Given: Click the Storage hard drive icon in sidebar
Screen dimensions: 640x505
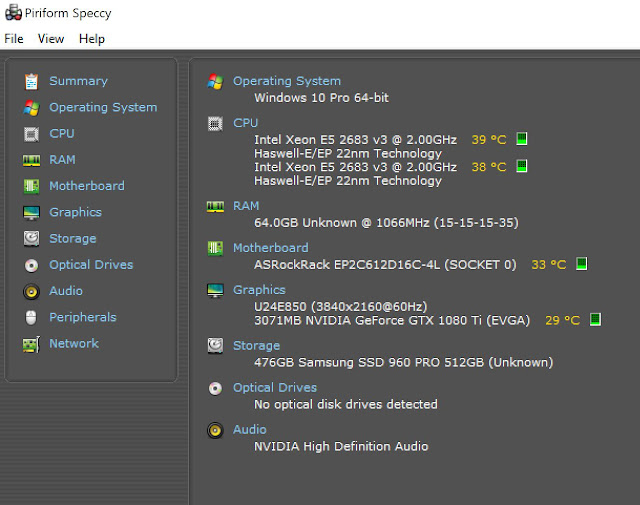Looking at the screenshot, I should pyautogui.click(x=31, y=239).
